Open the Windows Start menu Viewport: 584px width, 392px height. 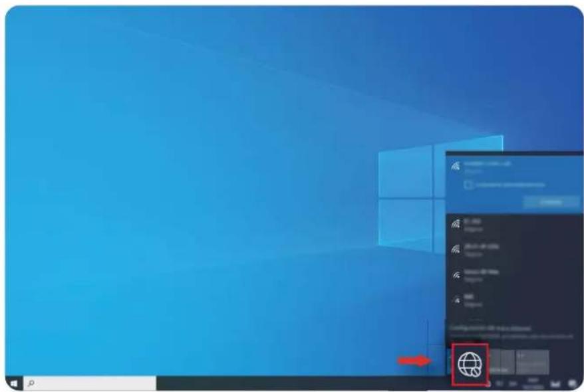pyautogui.click(x=14, y=383)
